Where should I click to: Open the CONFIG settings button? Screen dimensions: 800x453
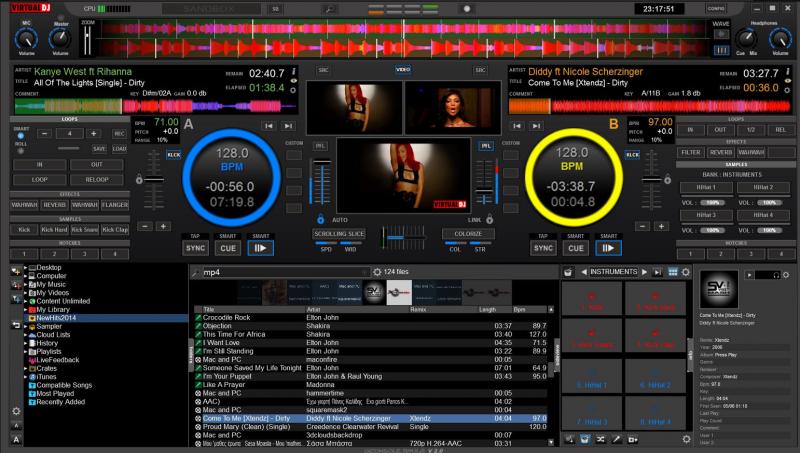click(716, 9)
